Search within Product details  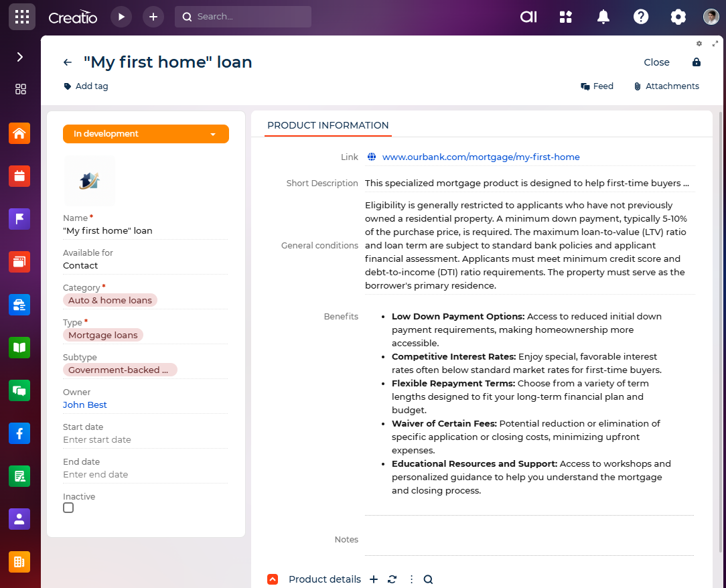[x=429, y=579]
